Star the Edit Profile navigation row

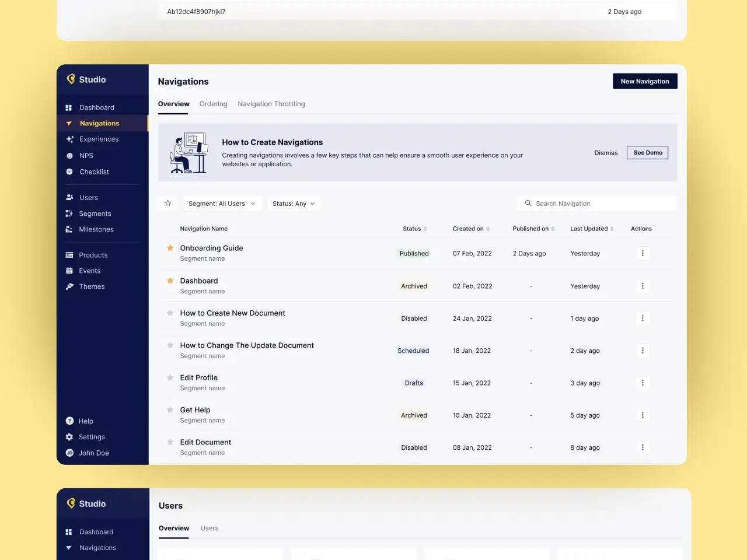tap(169, 377)
